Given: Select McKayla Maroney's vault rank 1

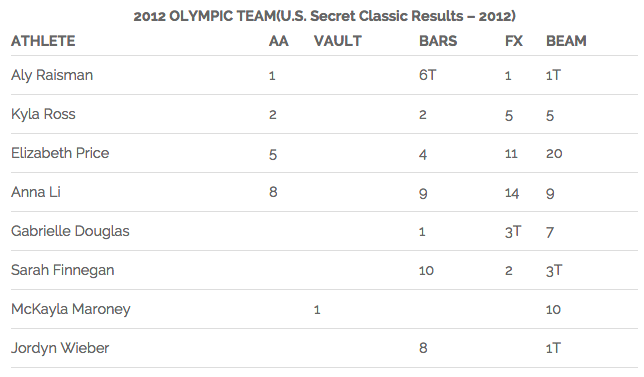Looking at the screenshot, I should tap(317, 310).
